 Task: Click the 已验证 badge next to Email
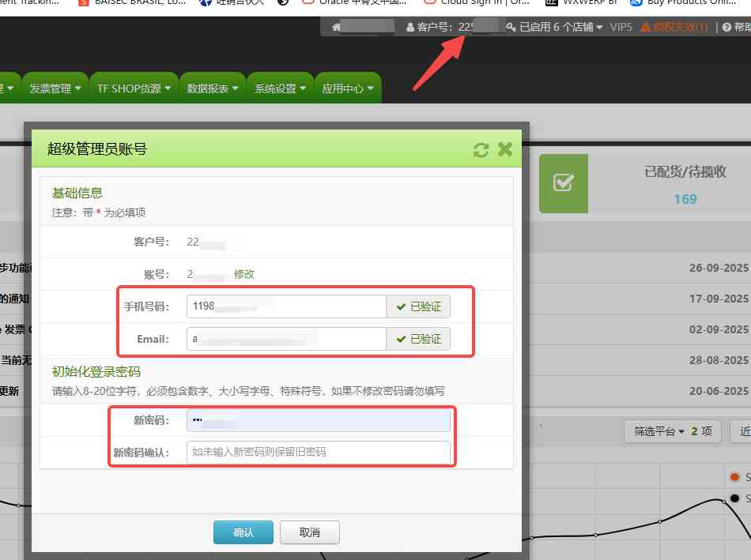pos(418,339)
